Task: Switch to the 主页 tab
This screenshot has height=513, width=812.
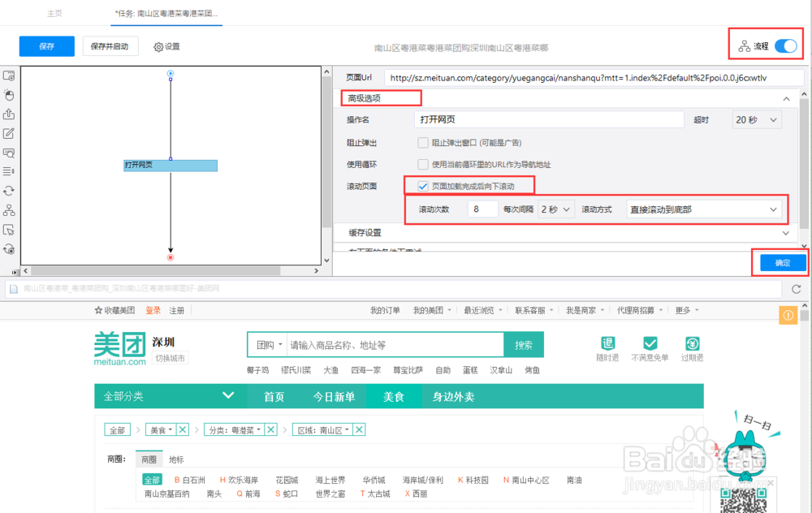Action: tap(54, 14)
